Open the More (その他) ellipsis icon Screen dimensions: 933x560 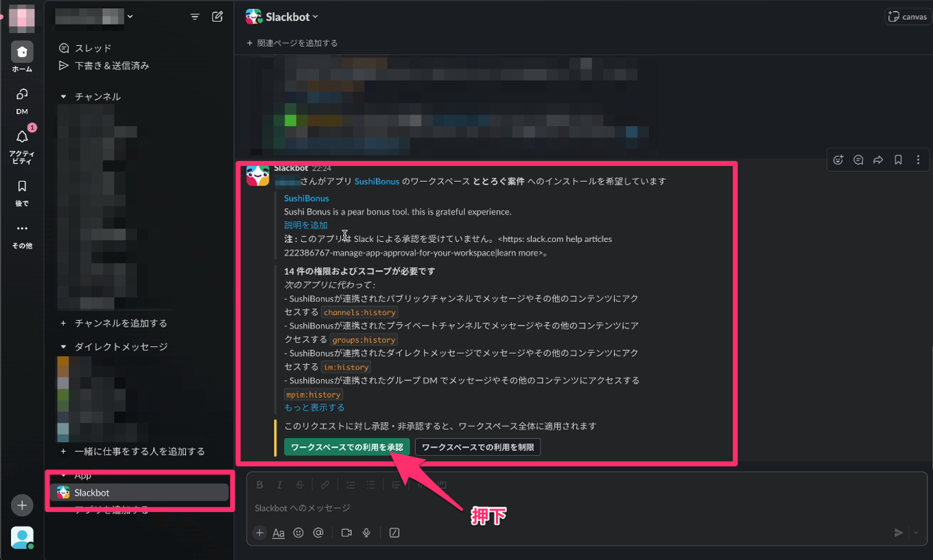coord(22,228)
